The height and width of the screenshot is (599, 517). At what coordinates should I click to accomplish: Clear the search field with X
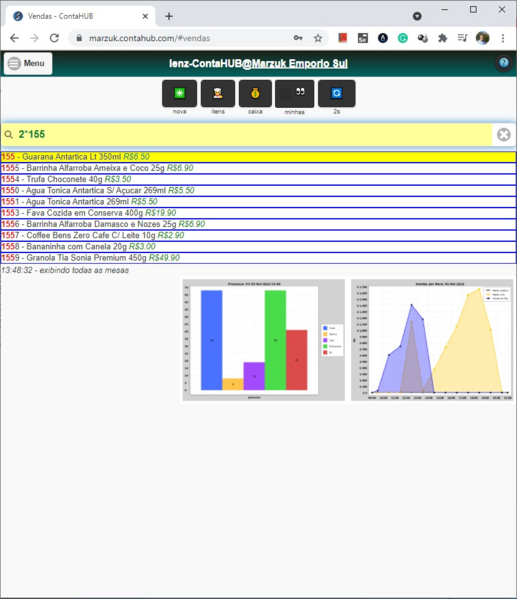coord(504,134)
